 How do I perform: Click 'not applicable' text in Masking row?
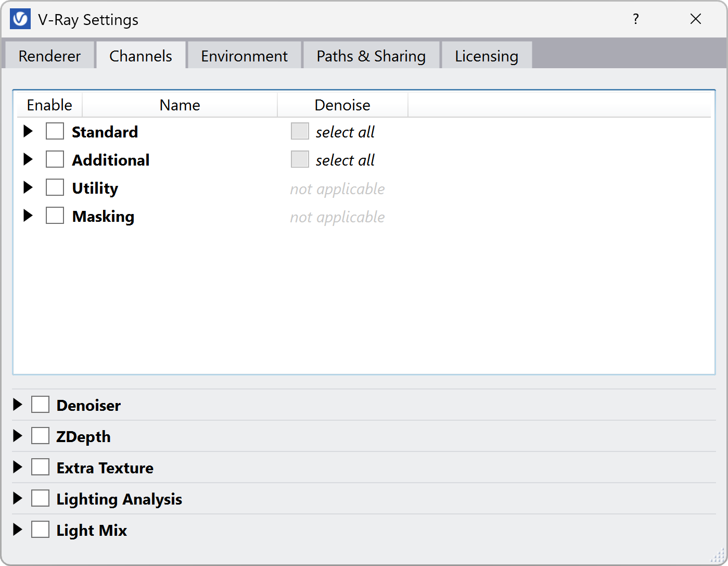point(337,217)
